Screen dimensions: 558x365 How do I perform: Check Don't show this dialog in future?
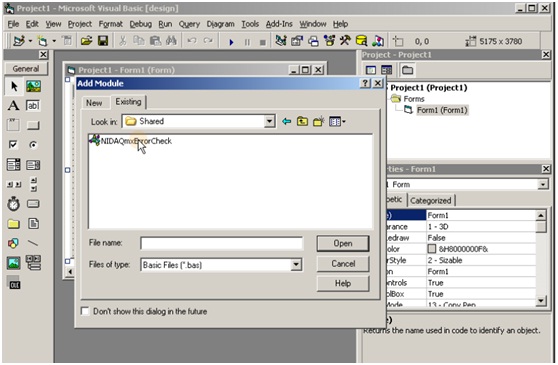click(85, 311)
